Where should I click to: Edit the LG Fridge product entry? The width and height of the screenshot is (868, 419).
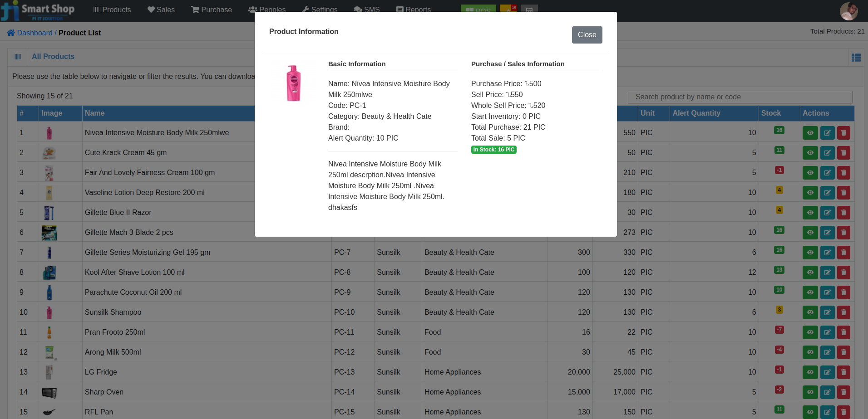pyautogui.click(x=827, y=372)
